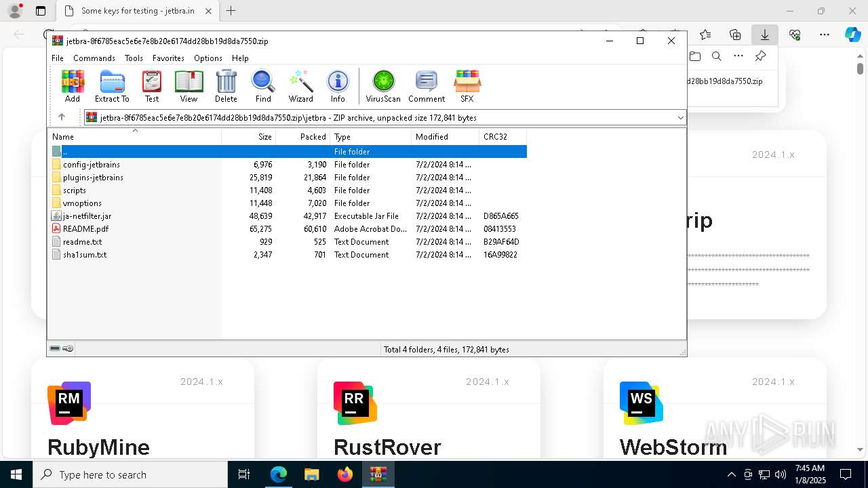Sort by CRC32 column header

pos(502,137)
